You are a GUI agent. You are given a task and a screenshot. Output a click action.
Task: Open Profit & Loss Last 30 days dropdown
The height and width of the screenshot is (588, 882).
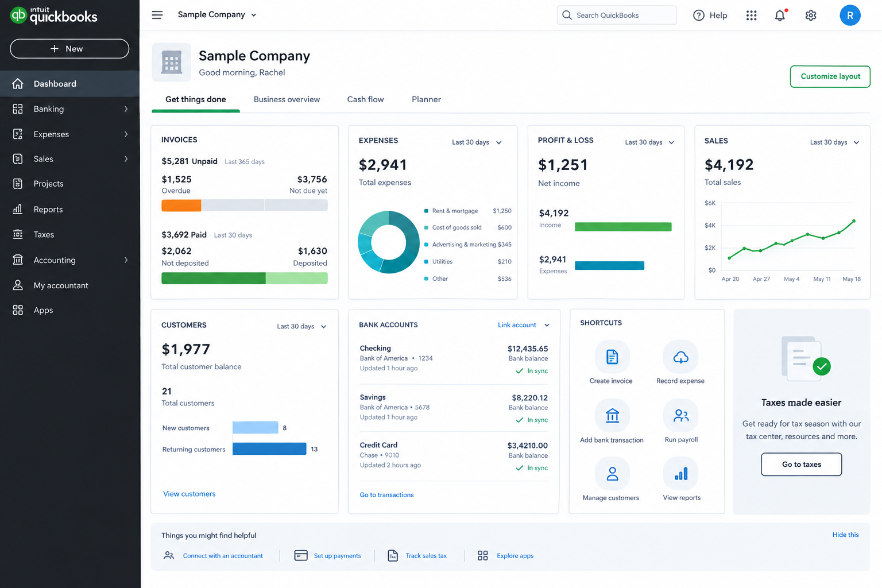tap(649, 142)
